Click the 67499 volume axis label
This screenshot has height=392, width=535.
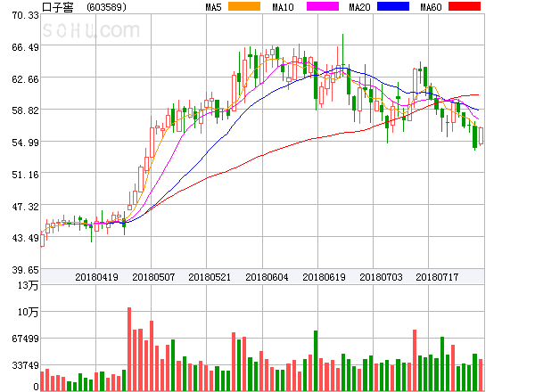(x=25, y=339)
